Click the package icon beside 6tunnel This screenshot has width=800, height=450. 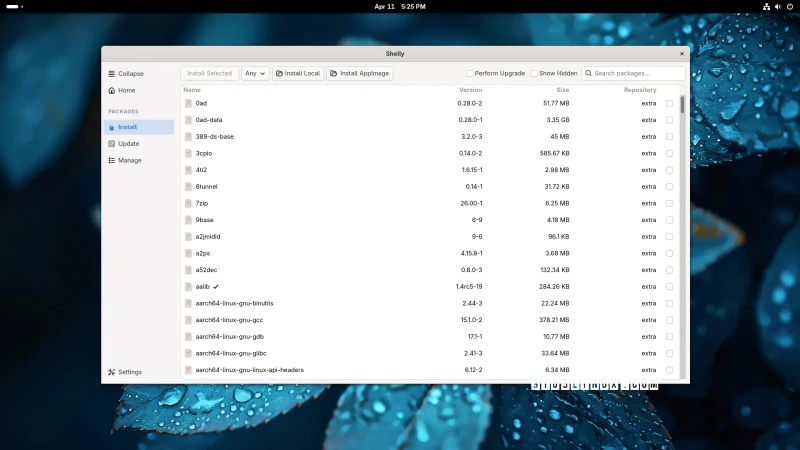pyautogui.click(x=188, y=187)
